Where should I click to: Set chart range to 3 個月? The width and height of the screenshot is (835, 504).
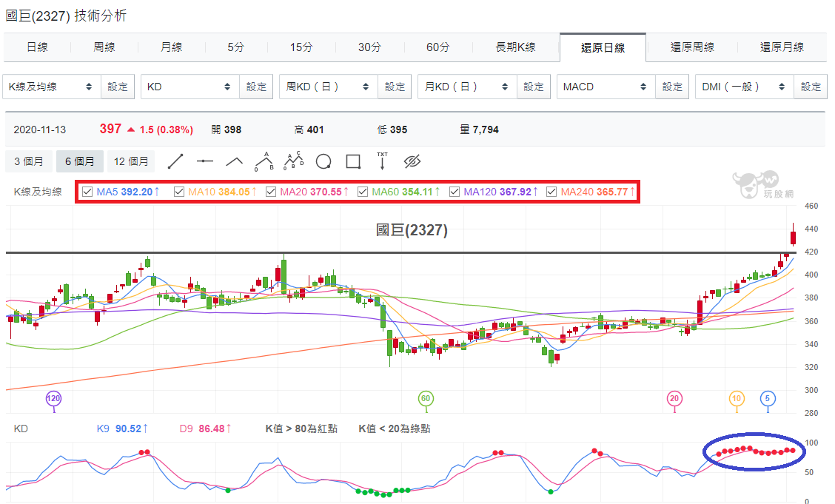click(x=29, y=161)
